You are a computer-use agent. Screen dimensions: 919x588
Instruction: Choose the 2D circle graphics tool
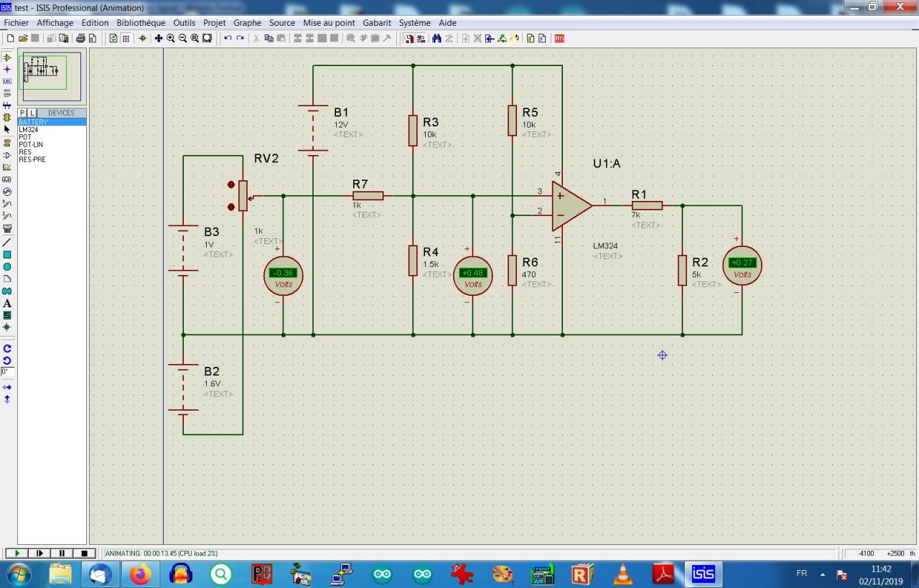pos(7,266)
